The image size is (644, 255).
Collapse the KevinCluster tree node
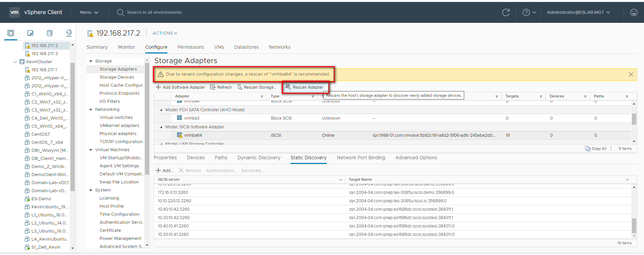(x=15, y=62)
